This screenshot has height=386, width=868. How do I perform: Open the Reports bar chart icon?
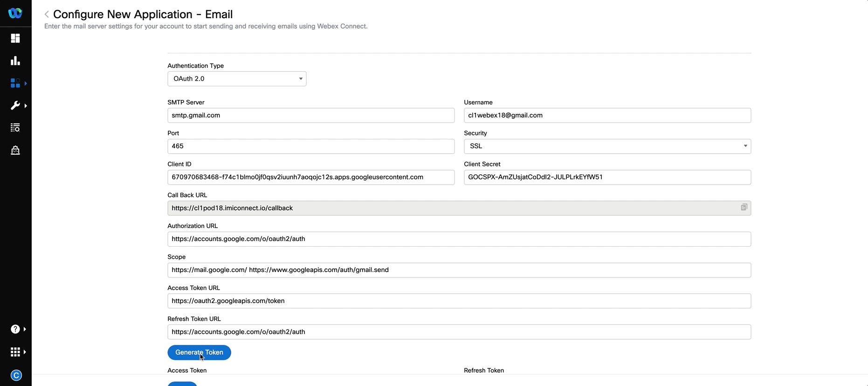click(15, 61)
